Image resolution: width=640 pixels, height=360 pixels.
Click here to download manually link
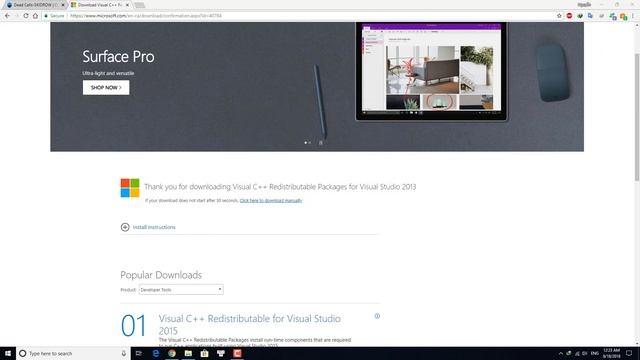[x=271, y=200]
